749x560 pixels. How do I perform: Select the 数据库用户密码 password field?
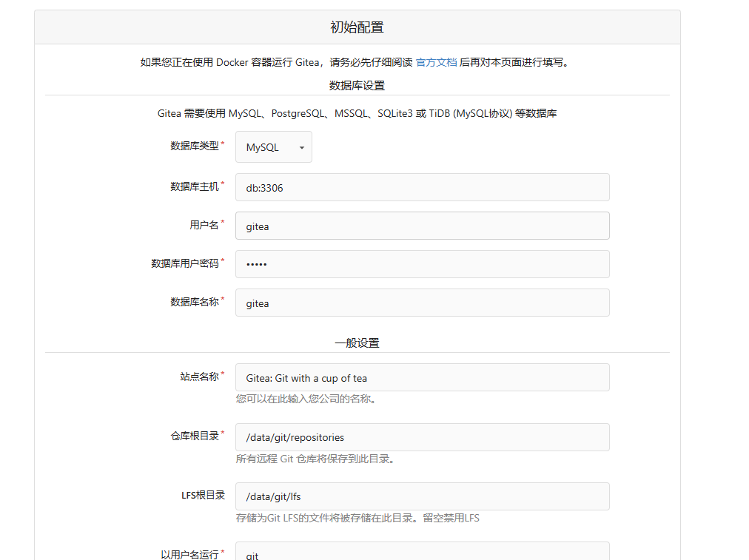coord(422,264)
